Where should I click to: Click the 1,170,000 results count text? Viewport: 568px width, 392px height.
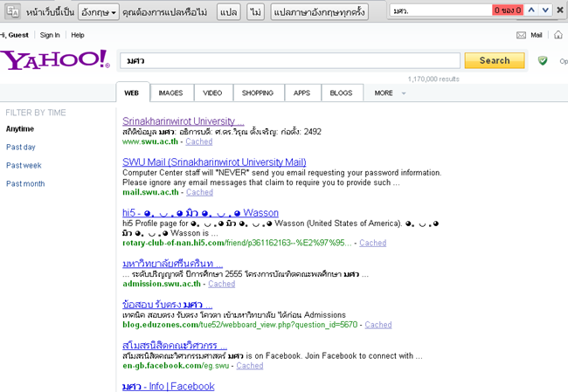[433, 79]
